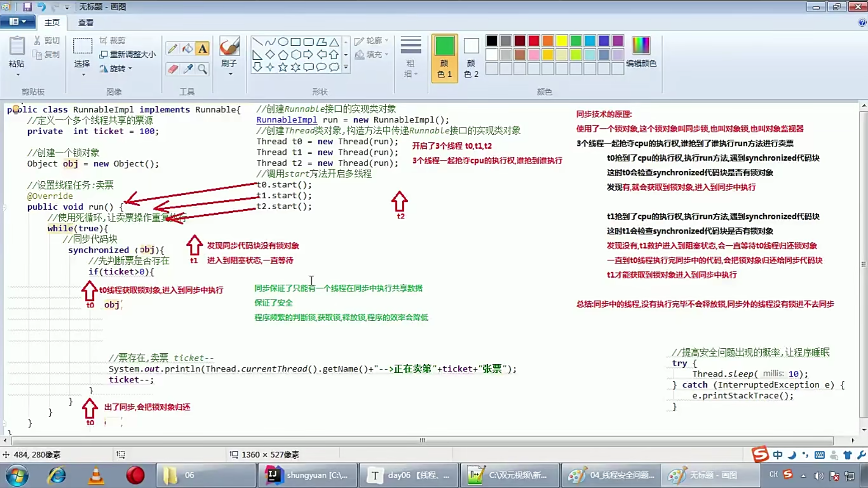Click the Paste clipboard icon
The width and height of the screenshot is (868, 488).
[17, 46]
